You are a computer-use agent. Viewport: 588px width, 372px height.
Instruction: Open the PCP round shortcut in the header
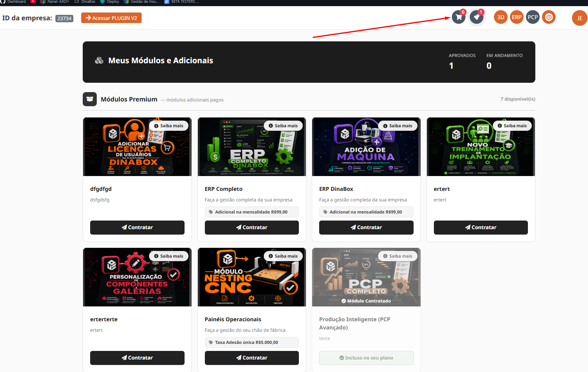click(533, 17)
